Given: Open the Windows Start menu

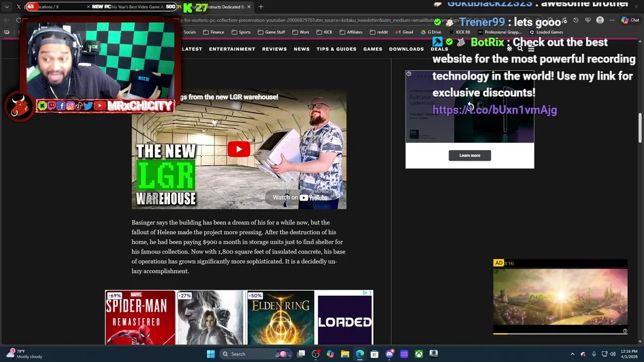Looking at the screenshot, I should pyautogui.click(x=211, y=354).
